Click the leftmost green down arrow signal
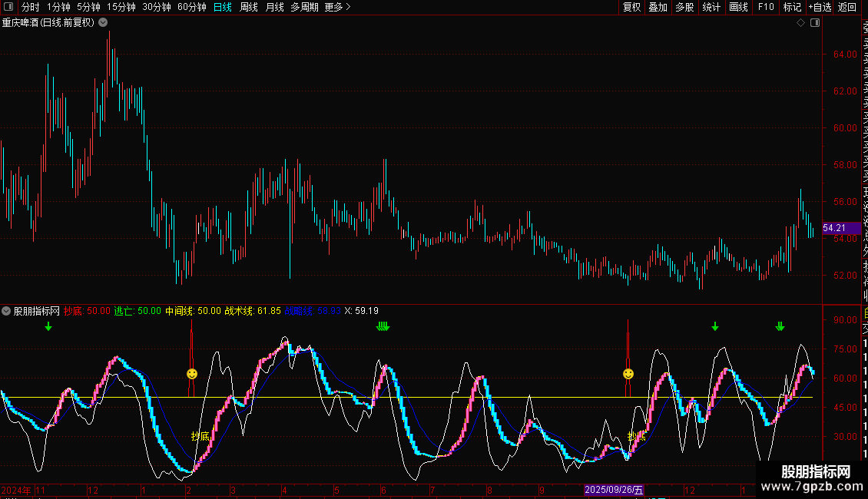 point(48,327)
